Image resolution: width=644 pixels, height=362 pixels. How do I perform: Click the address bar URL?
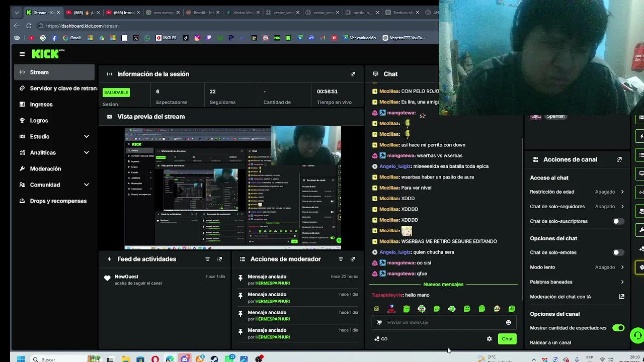click(83, 26)
